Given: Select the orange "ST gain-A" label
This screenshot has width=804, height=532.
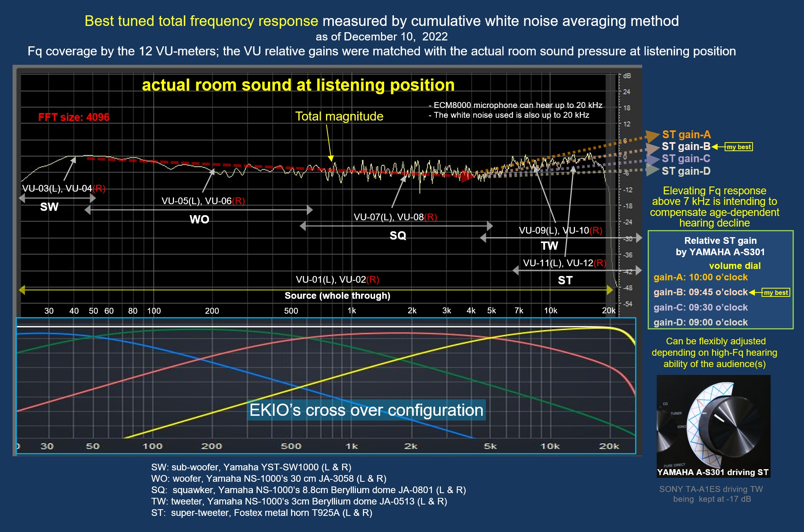Looking at the screenshot, I should click(686, 135).
